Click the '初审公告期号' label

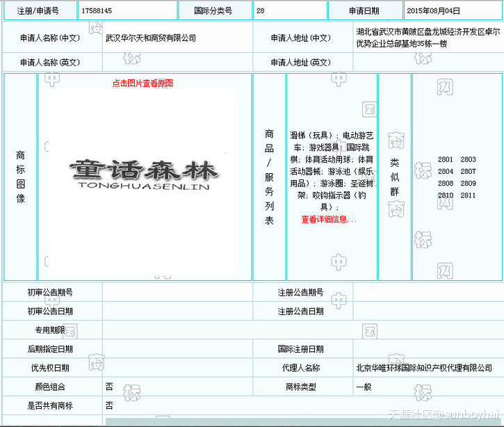click(50, 292)
